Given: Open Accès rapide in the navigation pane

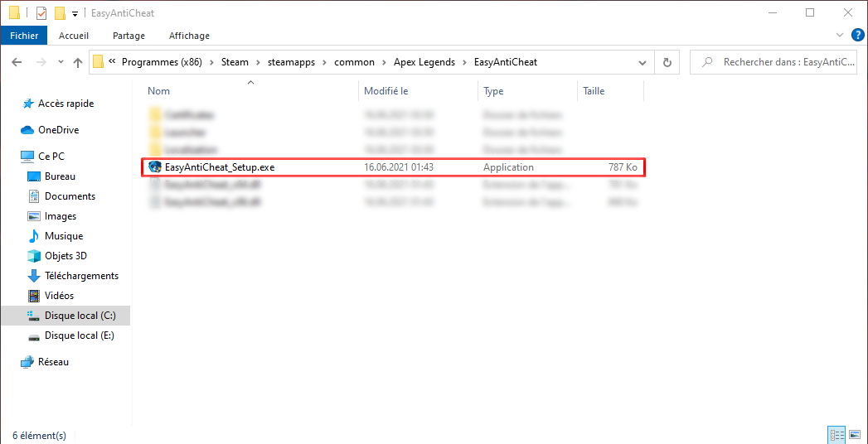Looking at the screenshot, I should [x=57, y=104].
